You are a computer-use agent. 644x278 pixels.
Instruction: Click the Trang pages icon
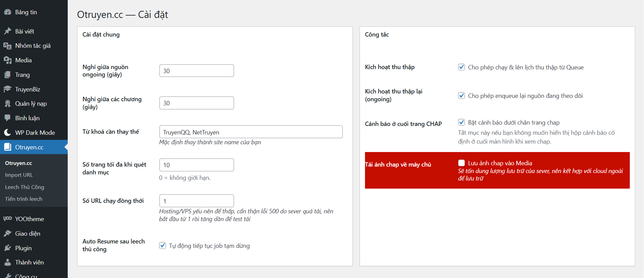point(7,75)
